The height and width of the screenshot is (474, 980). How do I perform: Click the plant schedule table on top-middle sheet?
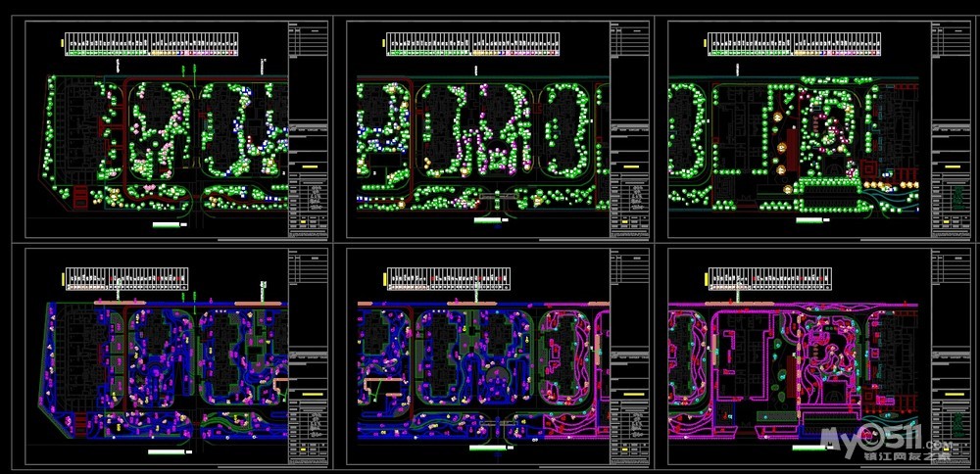click(473, 43)
